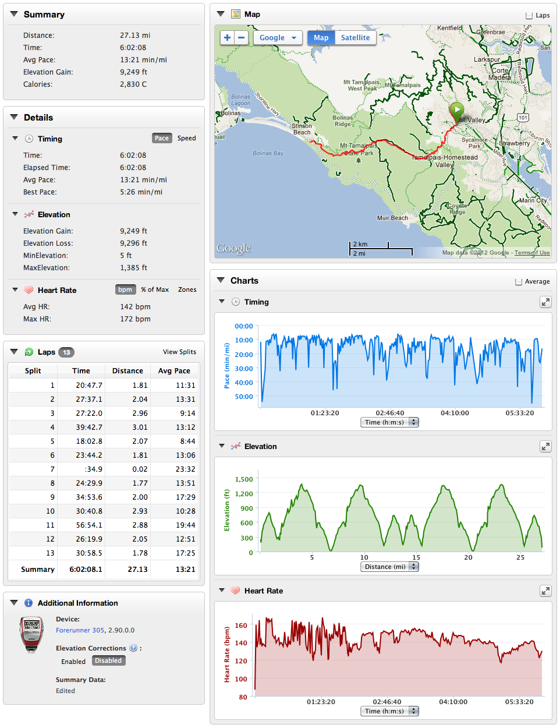560x728 pixels.
Task: Expand the Heart Rate chart to fullscreen
Action: (545, 591)
